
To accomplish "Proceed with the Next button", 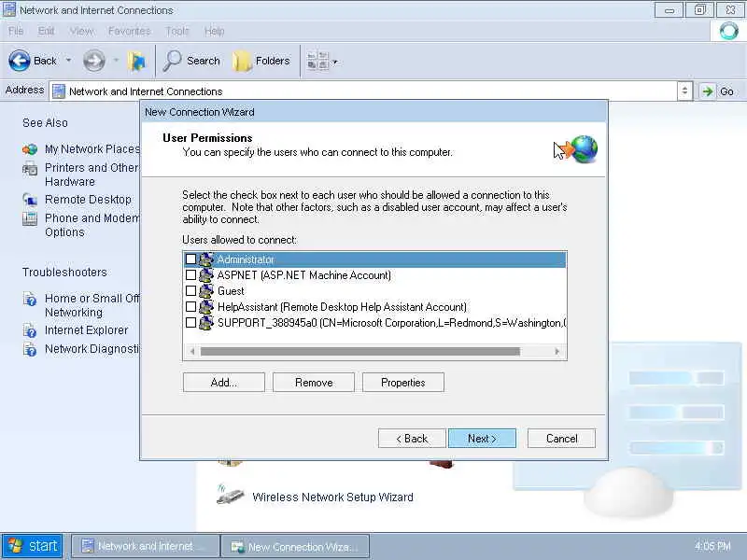I will point(482,439).
